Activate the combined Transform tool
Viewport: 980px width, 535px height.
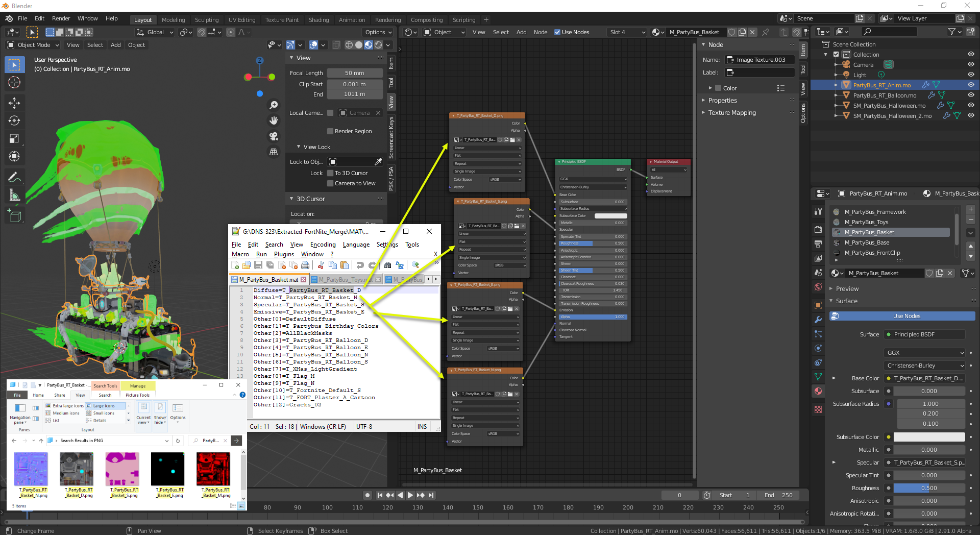(x=14, y=156)
